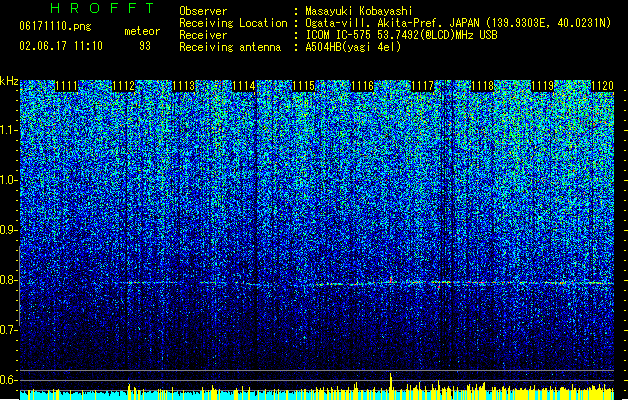This screenshot has width=629, height=400.
Task: Click the 1114 time marker
Action: click(x=243, y=86)
